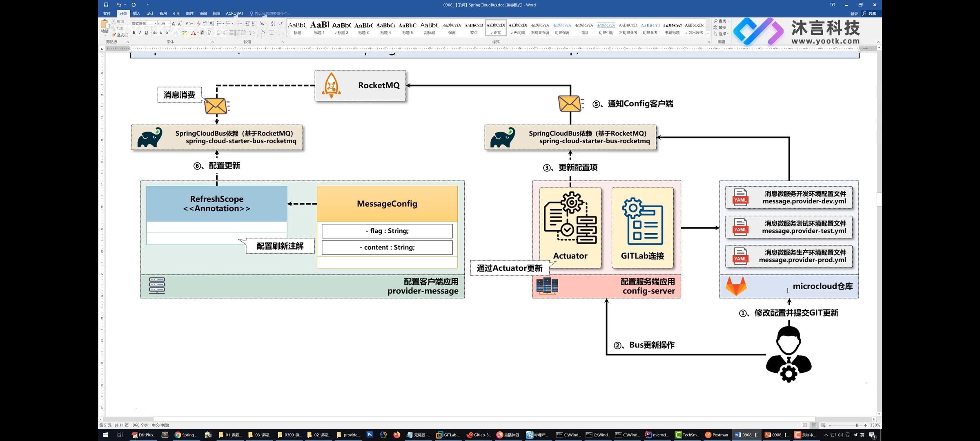This screenshot has height=441, width=980.
Task: Click the Bullets list icon
Action: coord(219,23)
